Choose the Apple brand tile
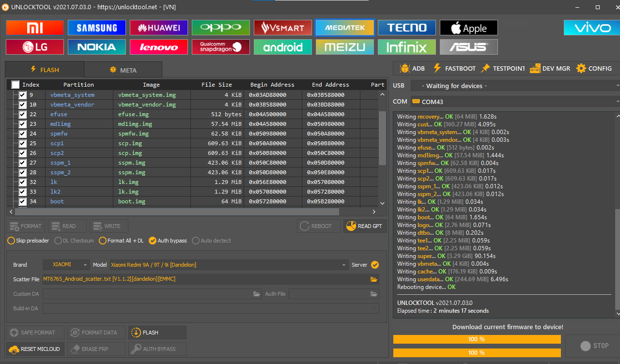The width and height of the screenshot is (620, 364). coord(469,28)
